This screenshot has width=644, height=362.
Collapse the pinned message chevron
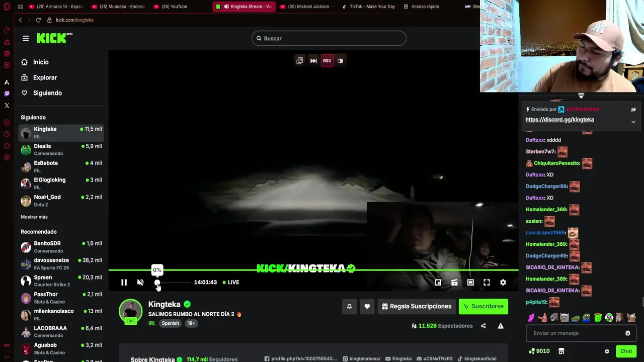[633, 122]
